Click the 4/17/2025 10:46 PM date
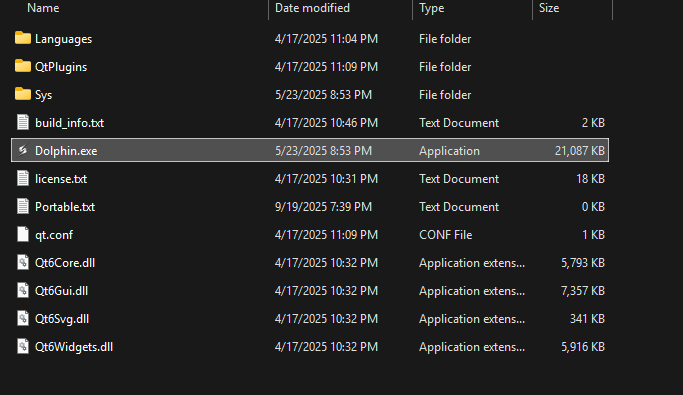The height and width of the screenshot is (395, 683). tap(326, 123)
